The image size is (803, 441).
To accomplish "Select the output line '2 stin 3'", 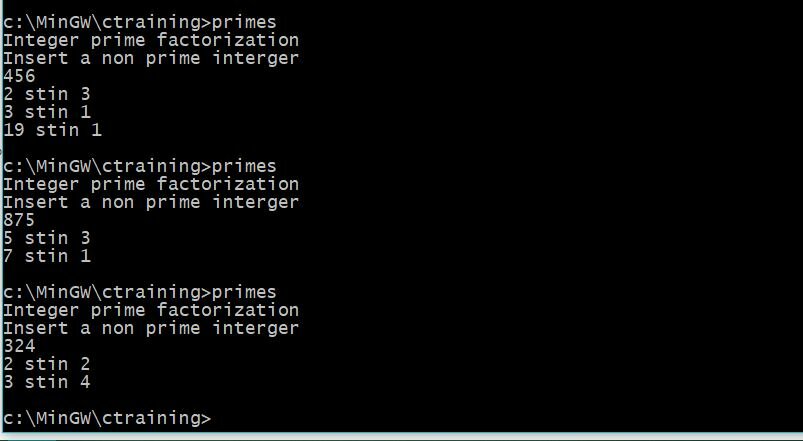I will tap(47, 94).
